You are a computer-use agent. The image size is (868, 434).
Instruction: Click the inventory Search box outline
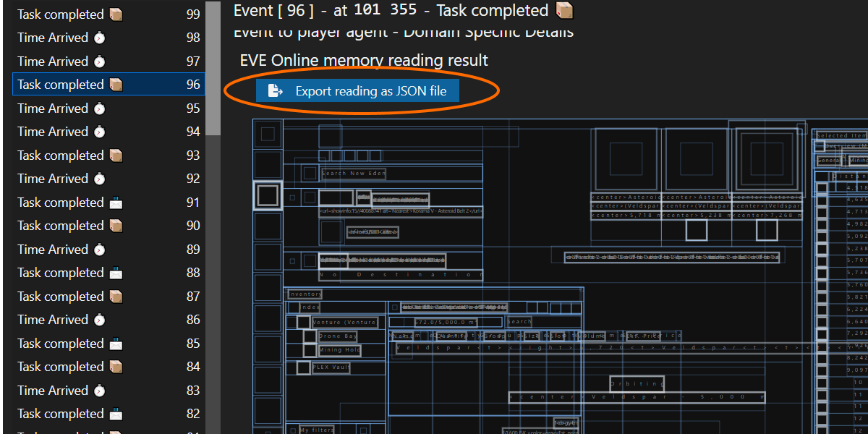[519, 322]
